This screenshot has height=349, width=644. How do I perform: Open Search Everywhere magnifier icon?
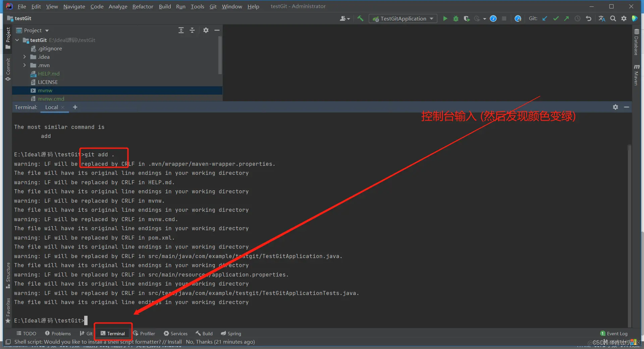613,18
